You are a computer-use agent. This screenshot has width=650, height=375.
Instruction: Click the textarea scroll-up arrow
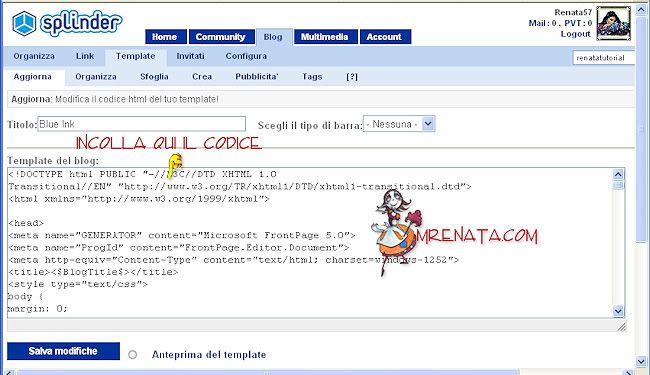(618, 174)
